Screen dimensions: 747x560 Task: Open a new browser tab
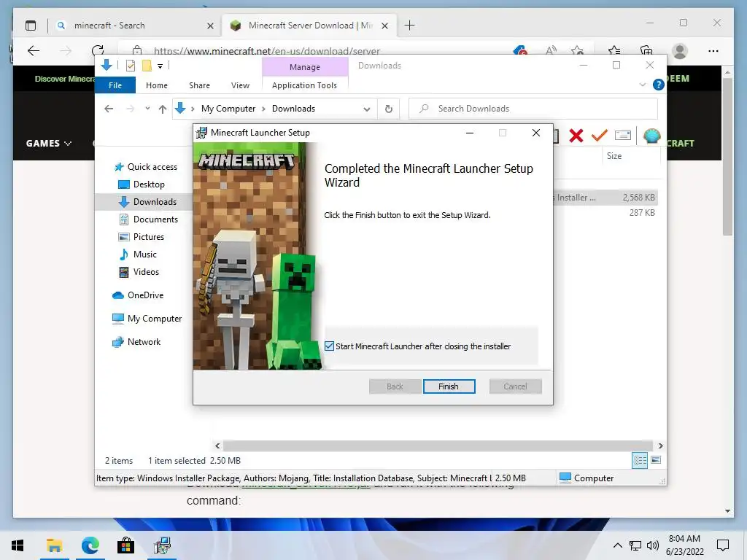409,26
